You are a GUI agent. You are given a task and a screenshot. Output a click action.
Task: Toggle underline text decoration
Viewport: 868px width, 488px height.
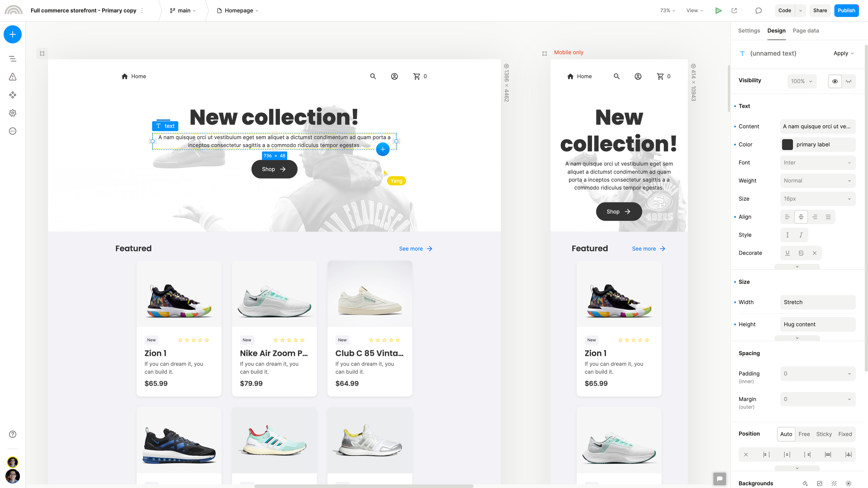click(x=788, y=253)
